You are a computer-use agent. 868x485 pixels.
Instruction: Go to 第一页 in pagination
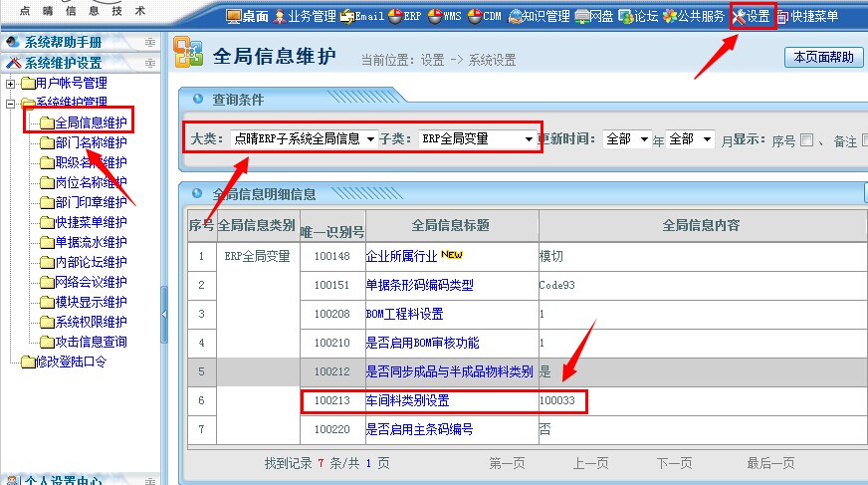click(x=507, y=463)
